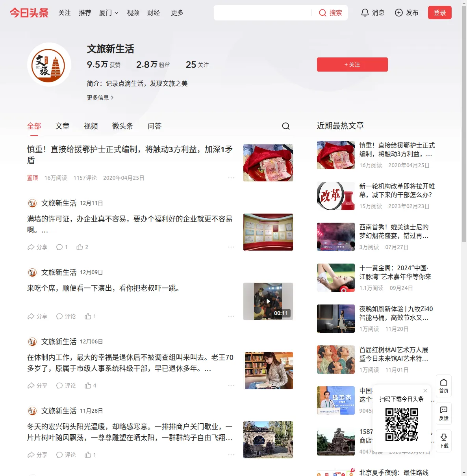Open more options for 12月06日 post
Image resolution: width=467 pixels, height=476 pixels.
point(231,386)
